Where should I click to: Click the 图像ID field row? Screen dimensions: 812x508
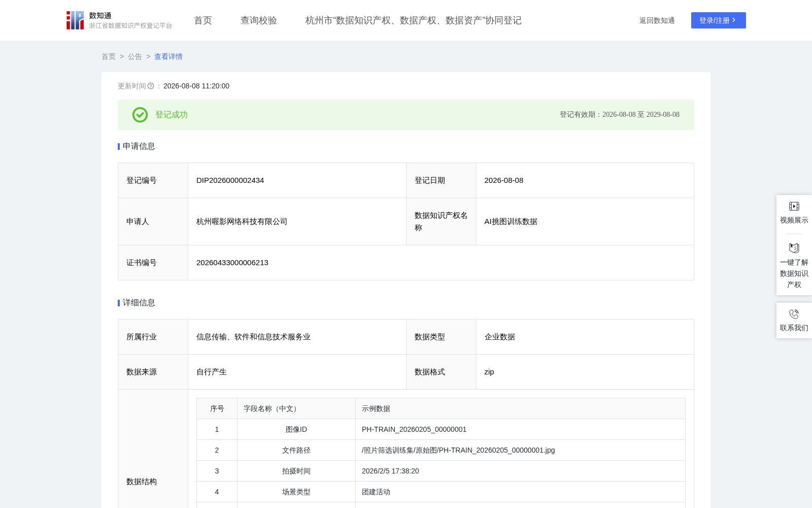(441, 429)
